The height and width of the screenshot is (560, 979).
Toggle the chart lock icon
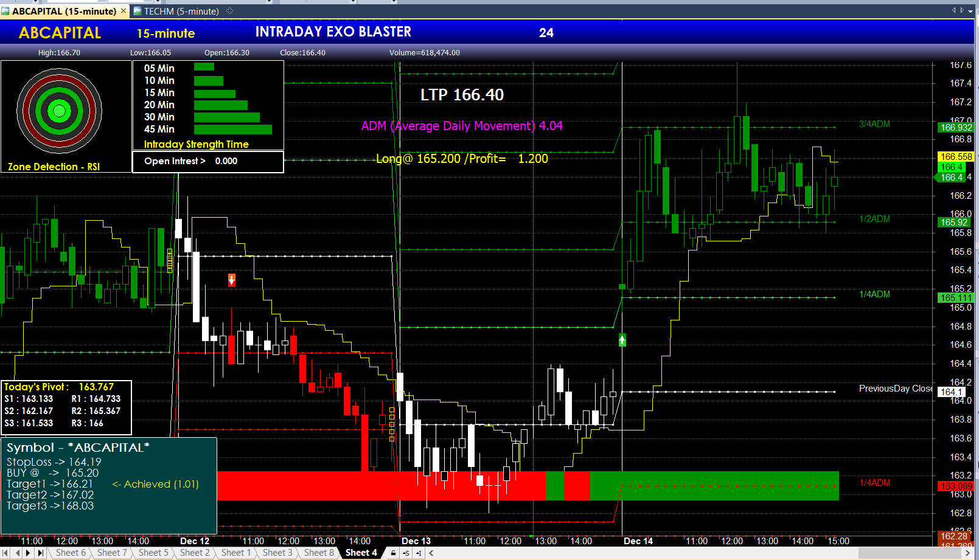tap(394, 553)
